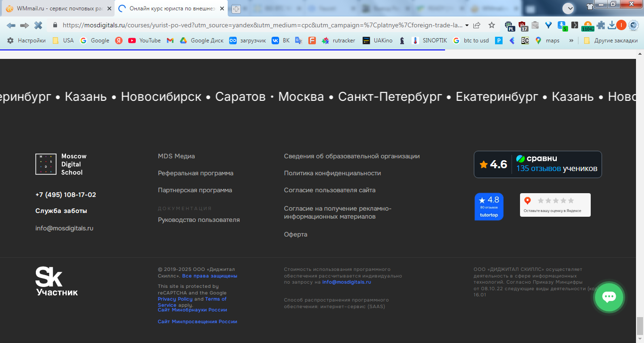Image resolution: width=644 pixels, height=343 pixels.
Task: Show browser downloads via the arrow icon
Action: point(611,25)
